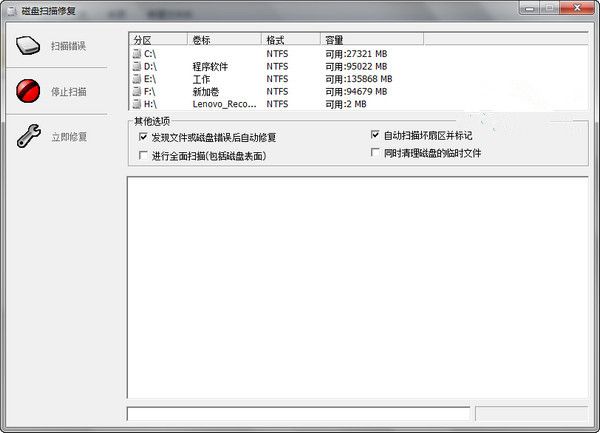The image size is (600, 433).
Task: Sort by the 卷标 column header
Action: [x=224, y=39]
